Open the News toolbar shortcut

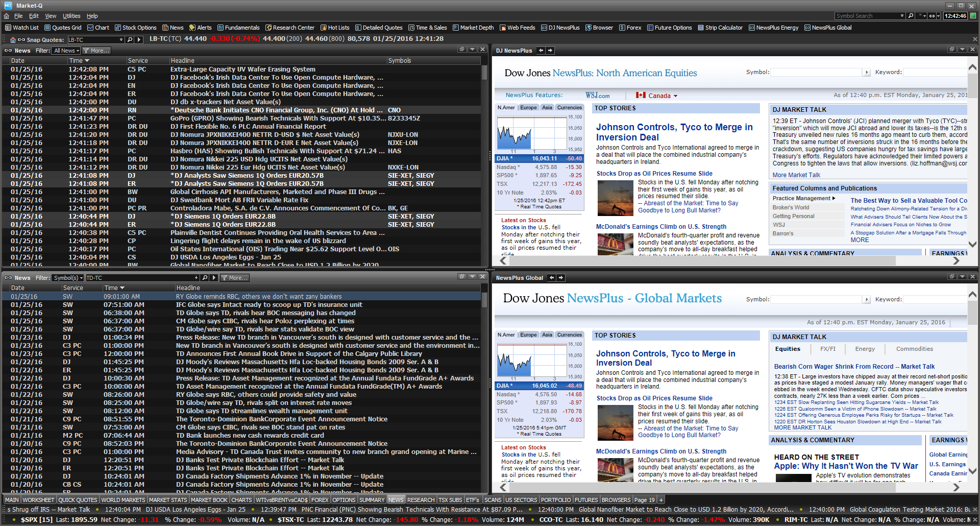tap(173, 28)
